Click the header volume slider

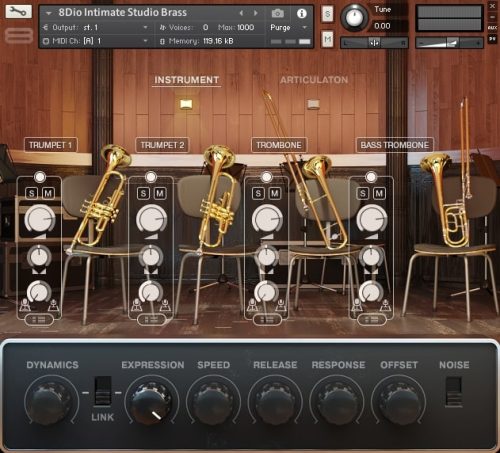[x=449, y=43]
